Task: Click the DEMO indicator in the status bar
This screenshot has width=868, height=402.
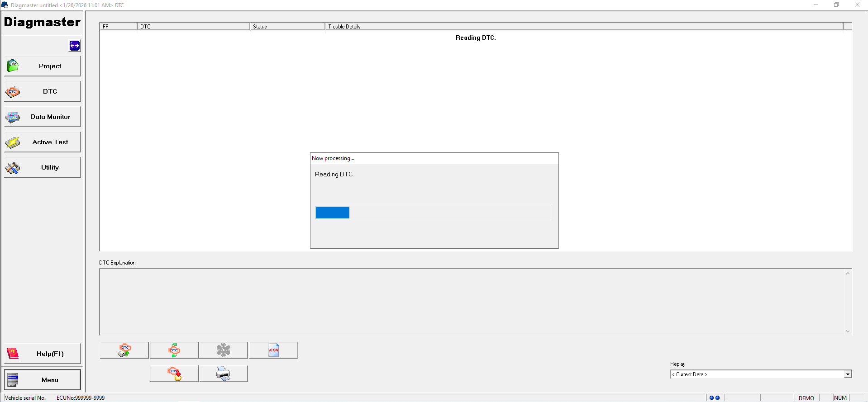Action: [x=806, y=398]
